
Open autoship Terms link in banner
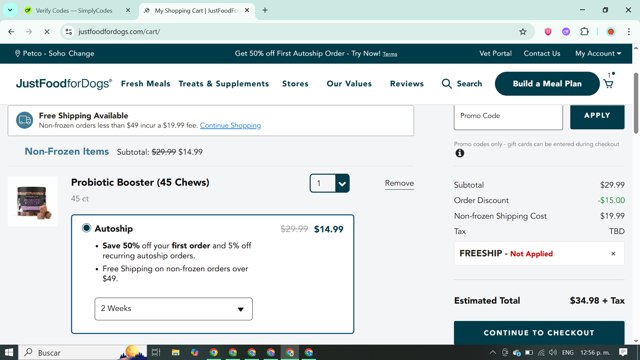point(390,54)
